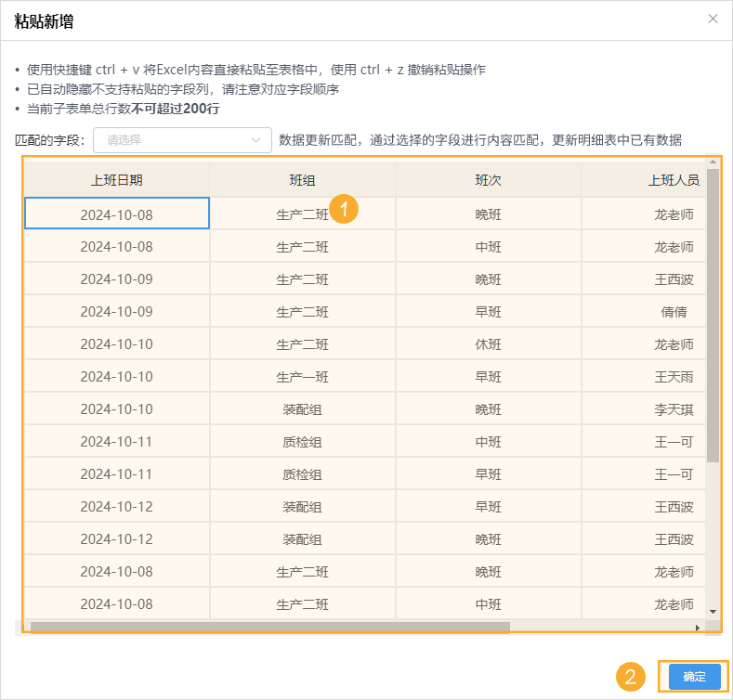Click 早班 in the 2024-10-11 质检组 row

(x=488, y=474)
